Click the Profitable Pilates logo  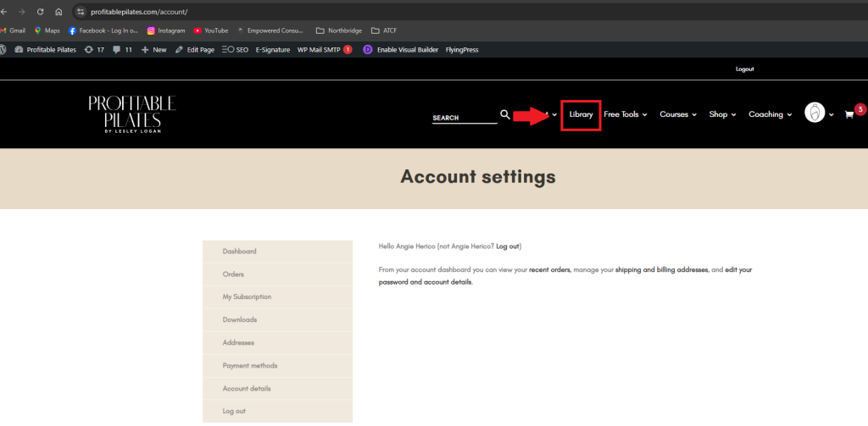tap(131, 114)
